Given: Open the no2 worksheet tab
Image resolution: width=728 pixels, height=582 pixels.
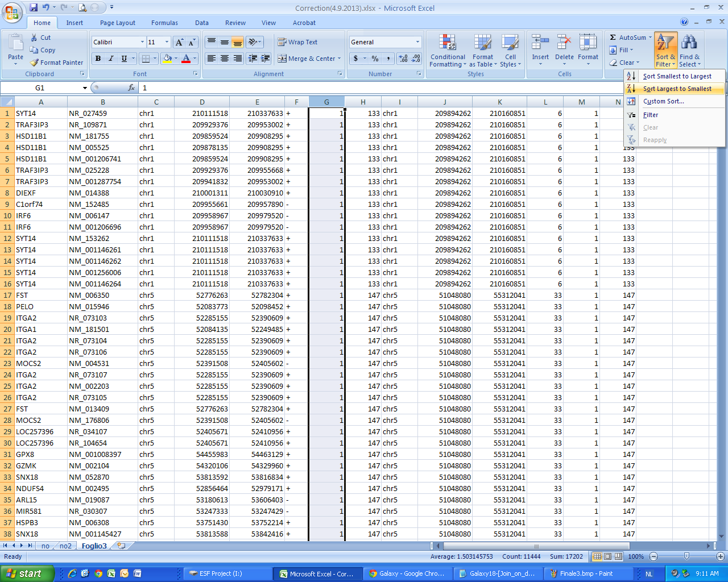Looking at the screenshot, I should [66, 546].
